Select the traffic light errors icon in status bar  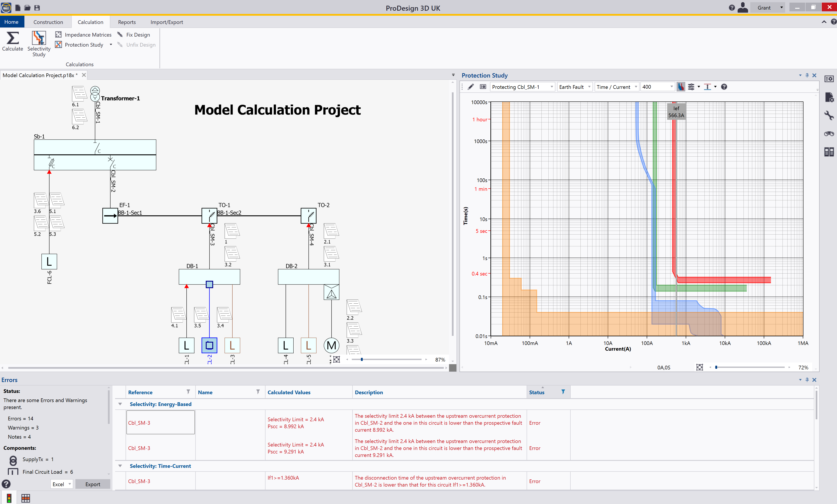coord(9,498)
